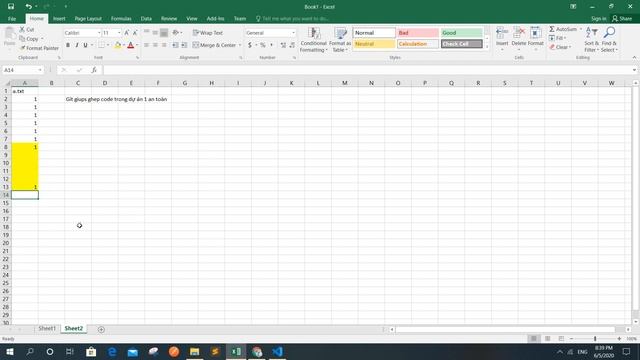Switch to the Data tab
The image size is (640, 360).
tap(146, 18)
